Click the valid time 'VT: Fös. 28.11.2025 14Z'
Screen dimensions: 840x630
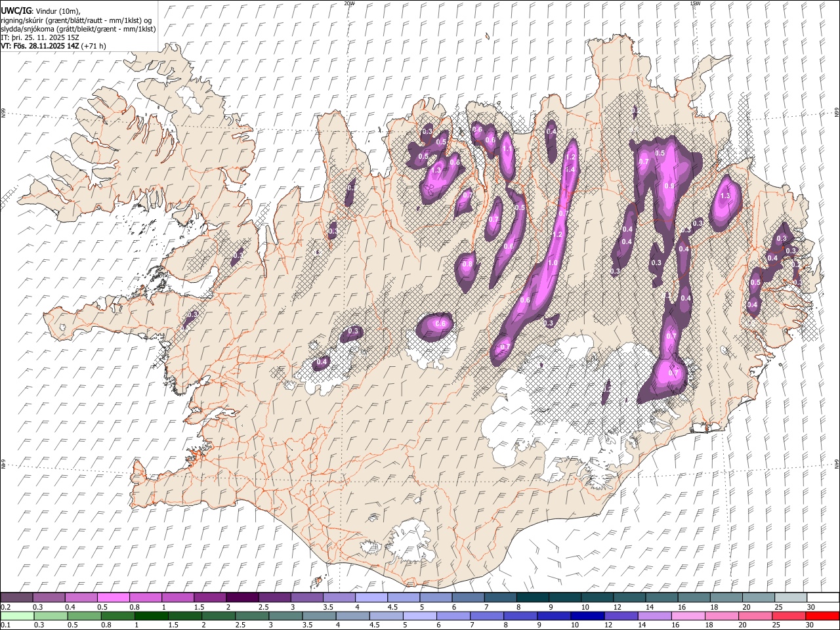[x=41, y=46]
